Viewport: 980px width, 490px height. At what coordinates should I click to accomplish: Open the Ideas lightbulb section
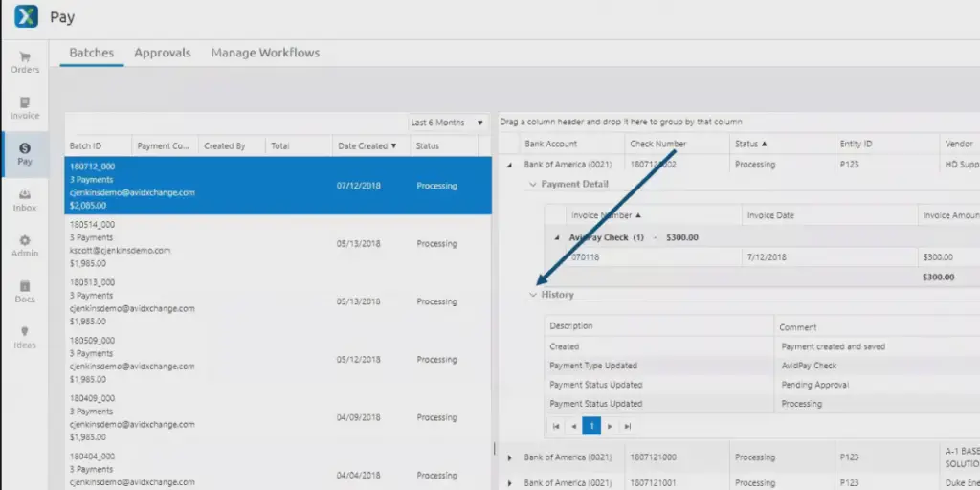point(25,338)
